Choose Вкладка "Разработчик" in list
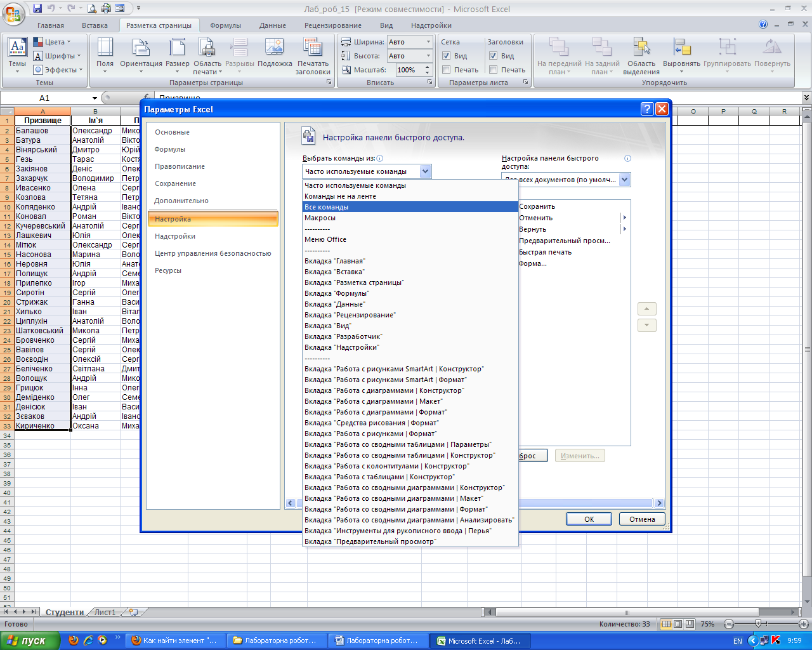 coord(410,336)
